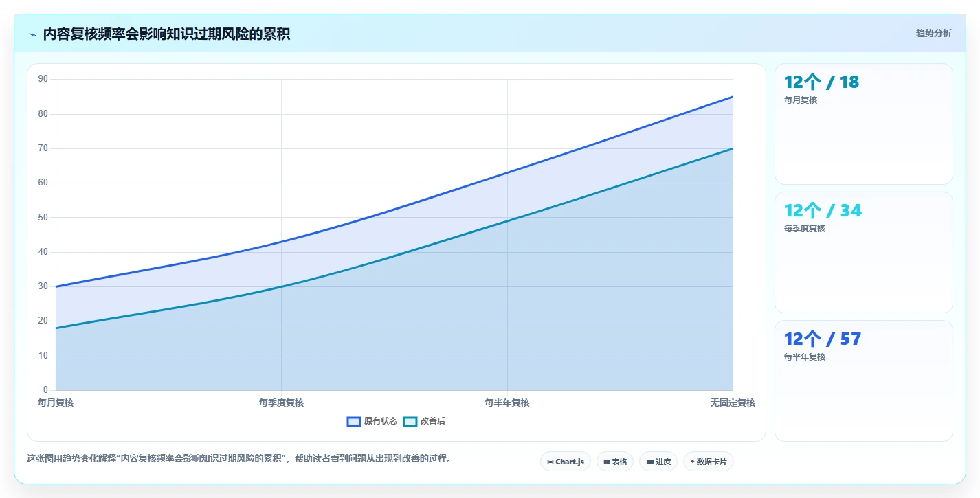Toggle the 改善后 legend swatch

410,421
